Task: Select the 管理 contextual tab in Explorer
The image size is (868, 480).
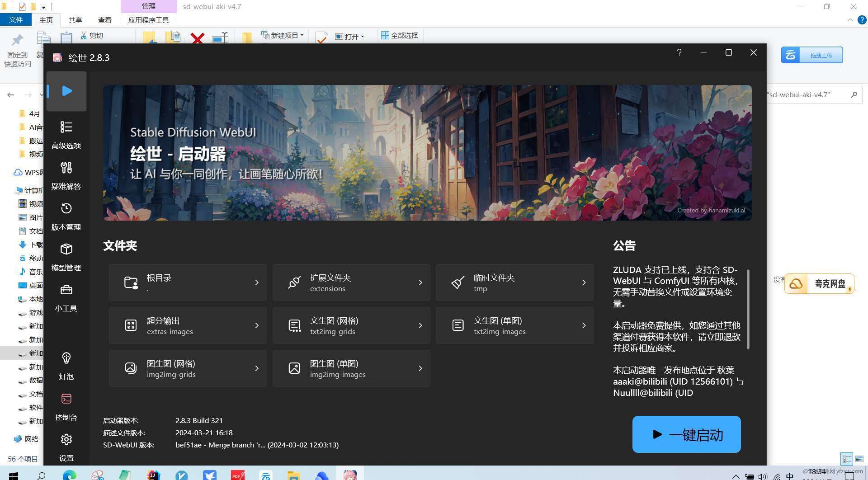Action: (x=149, y=6)
